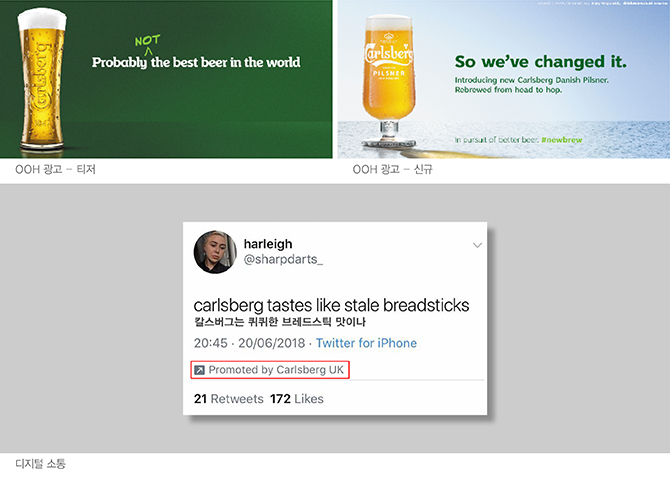670x484 pixels.
Task: Click the Carlsberg Pilsner stemmed glass
Action: [x=389, y=81]
